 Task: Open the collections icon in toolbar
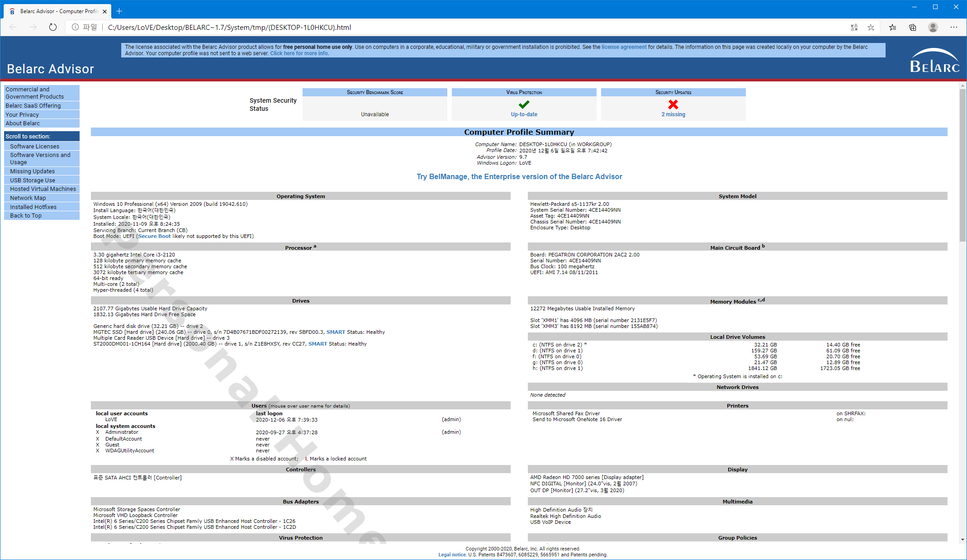(913, 27)
